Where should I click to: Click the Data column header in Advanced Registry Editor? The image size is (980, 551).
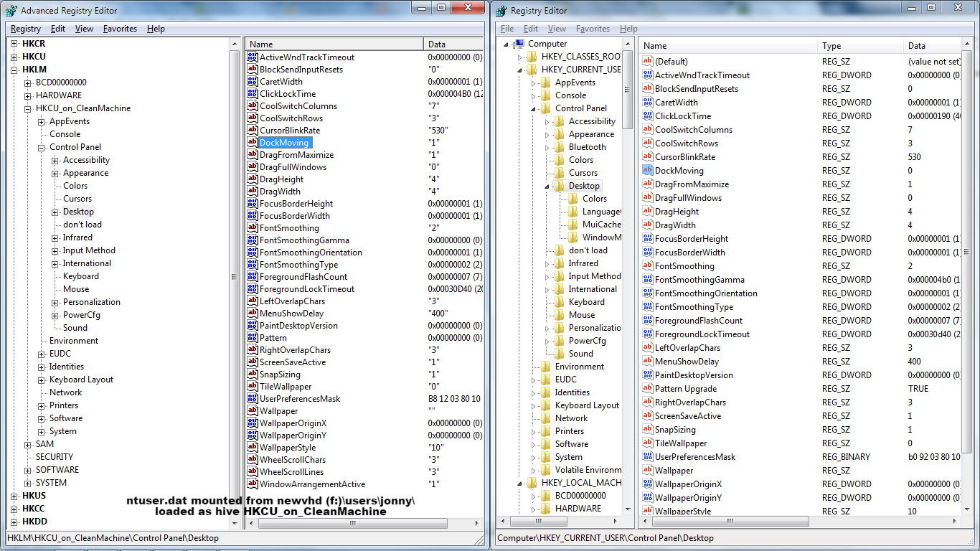pos(453,44)
